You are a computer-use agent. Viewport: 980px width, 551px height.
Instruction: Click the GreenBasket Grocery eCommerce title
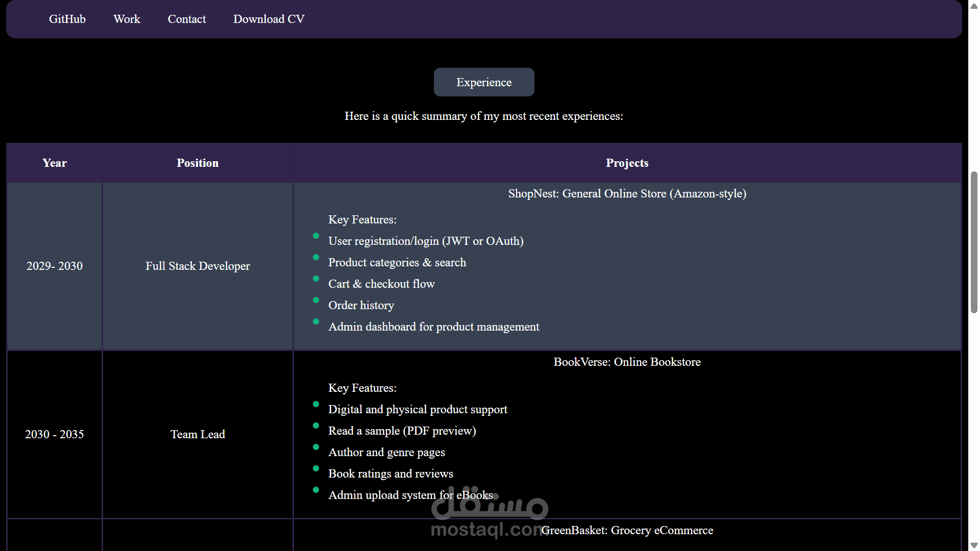(x=627, y=530)
